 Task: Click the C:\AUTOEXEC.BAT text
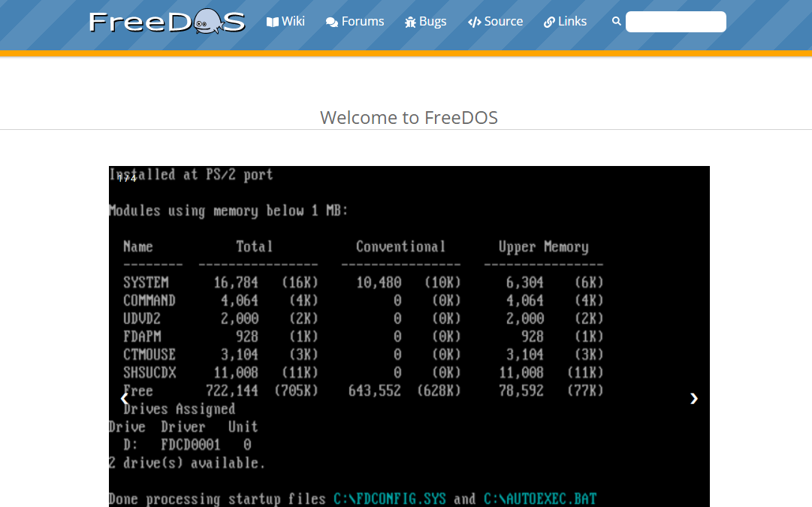(x=540, y=499)
